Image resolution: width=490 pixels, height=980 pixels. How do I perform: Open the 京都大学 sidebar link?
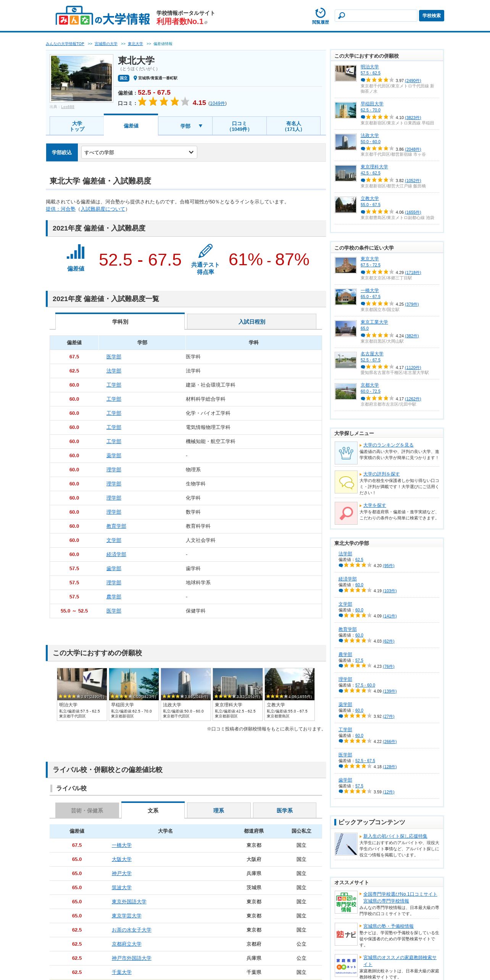[370, 385]
